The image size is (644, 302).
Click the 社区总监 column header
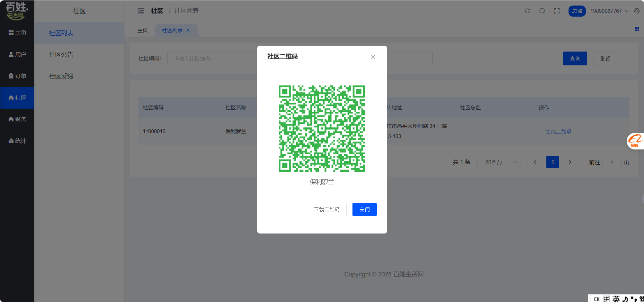tap(471, 108)
